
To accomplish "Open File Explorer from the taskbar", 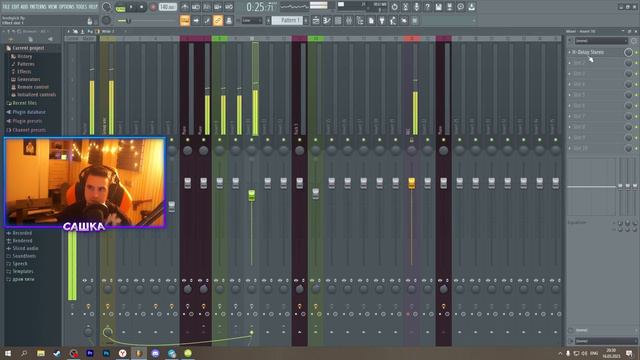I will 40,353.
